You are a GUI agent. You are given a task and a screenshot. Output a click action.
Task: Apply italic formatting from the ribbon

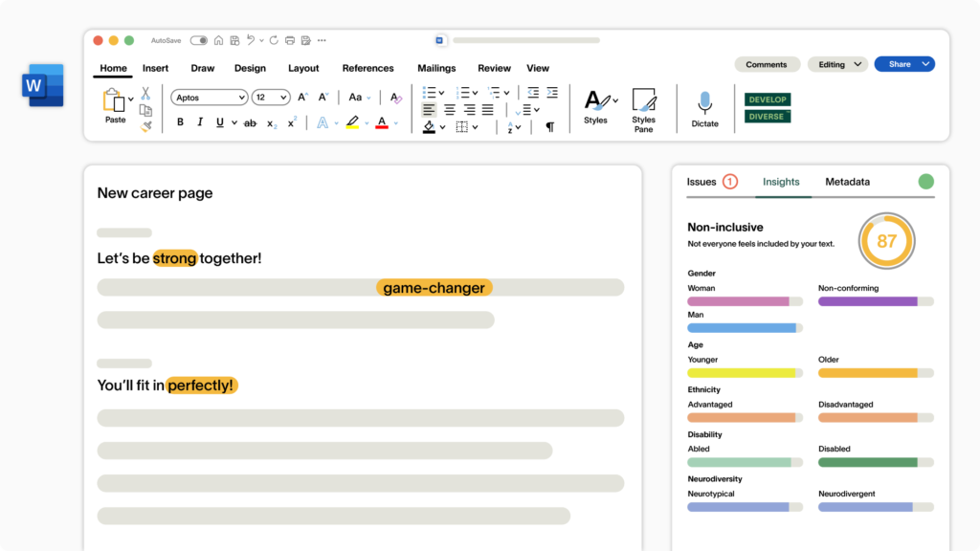(200, 122)
